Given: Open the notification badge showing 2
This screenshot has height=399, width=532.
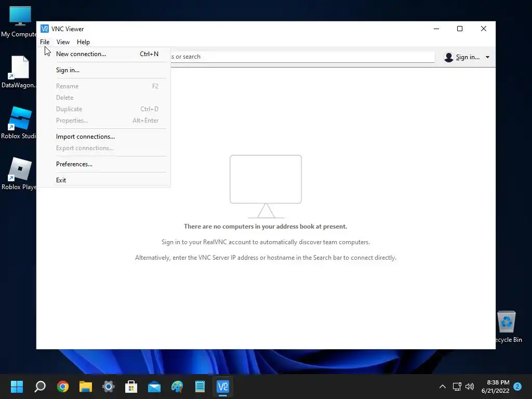Looking at the screenshot, I should pos(517,387).
